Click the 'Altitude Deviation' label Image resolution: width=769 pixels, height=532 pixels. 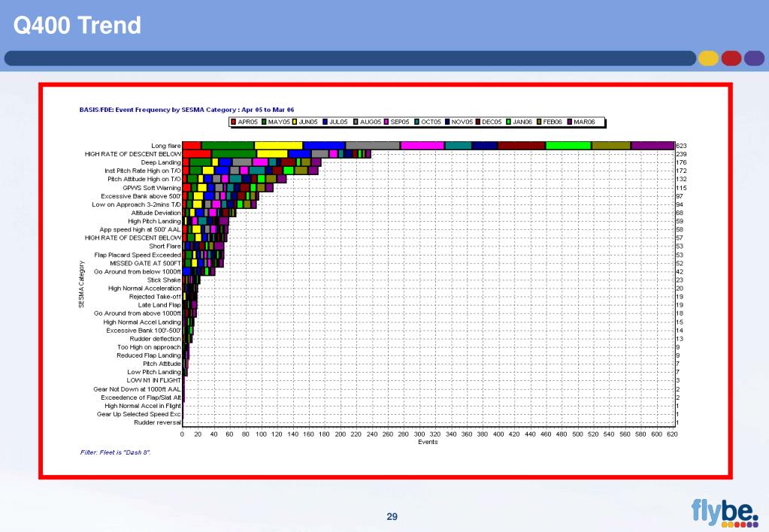pyautogui.click(x=156, y=213)
